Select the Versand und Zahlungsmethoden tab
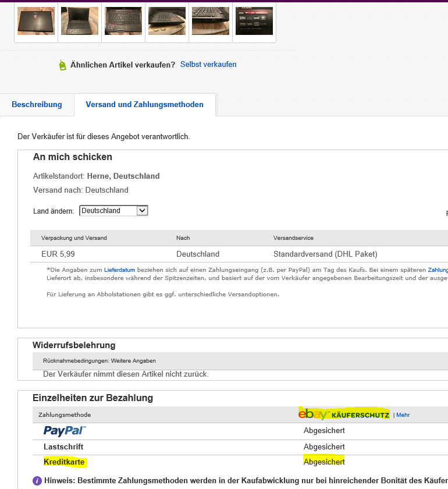448x489 pixels. [144, 105]
